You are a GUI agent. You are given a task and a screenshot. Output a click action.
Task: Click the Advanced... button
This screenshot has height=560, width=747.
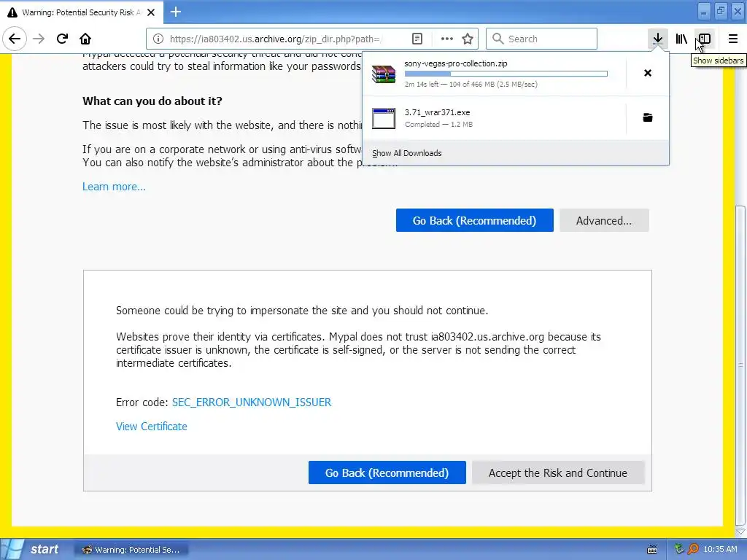[x=603, y=220]
